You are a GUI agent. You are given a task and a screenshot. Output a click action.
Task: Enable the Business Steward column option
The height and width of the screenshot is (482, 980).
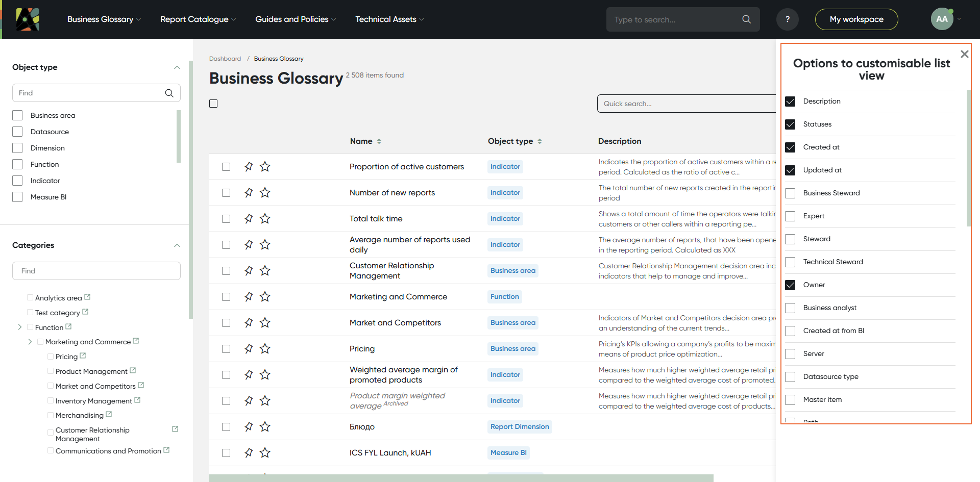pyautogui.click(x=790, y=193)
